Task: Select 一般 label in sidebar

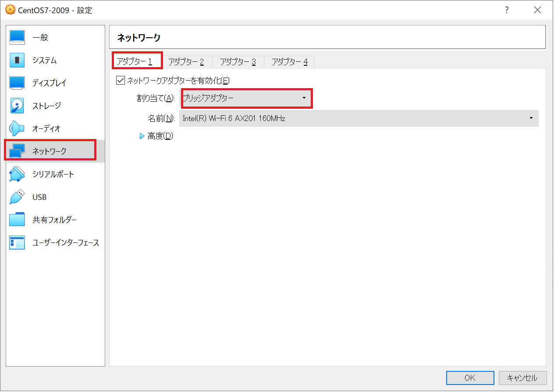Action: coord(40,38)
